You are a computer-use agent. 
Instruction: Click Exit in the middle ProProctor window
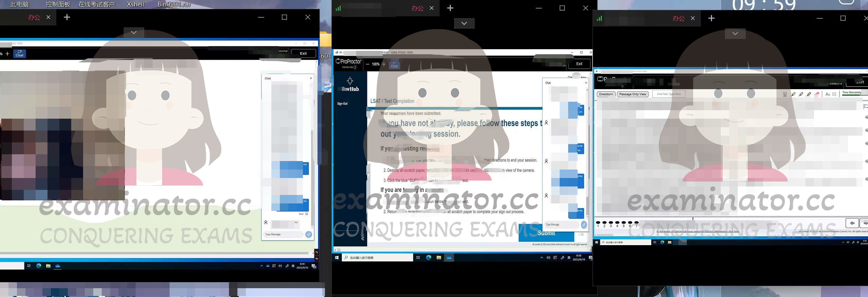579,64
